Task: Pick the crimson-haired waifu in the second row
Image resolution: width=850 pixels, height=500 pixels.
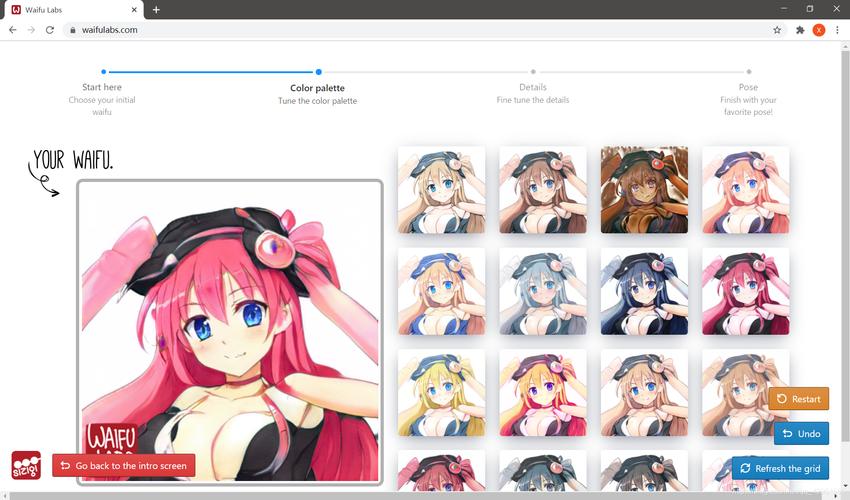Action: [745, 291]
